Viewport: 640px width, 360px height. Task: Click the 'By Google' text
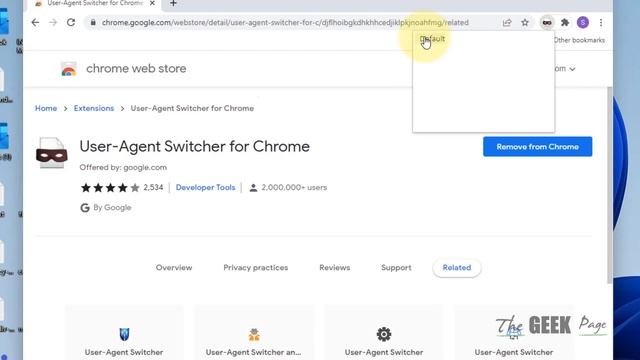tap(112, 207)
